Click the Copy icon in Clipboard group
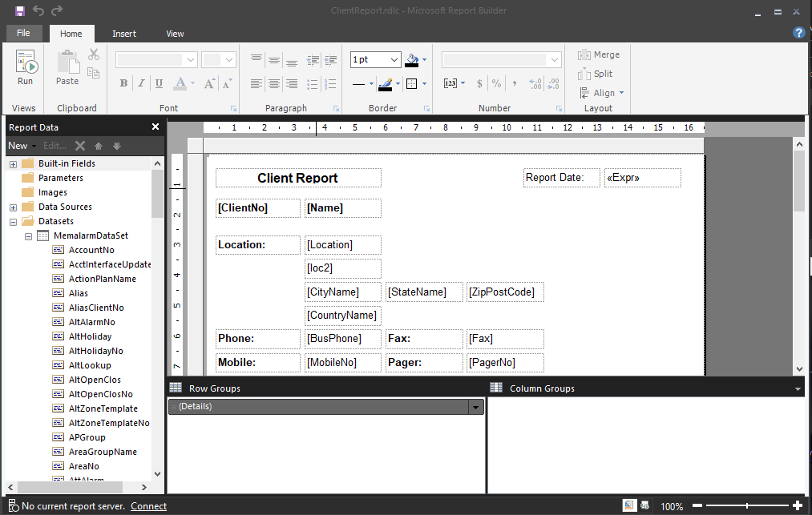This screenshot has width=812, height=515. 94,73
